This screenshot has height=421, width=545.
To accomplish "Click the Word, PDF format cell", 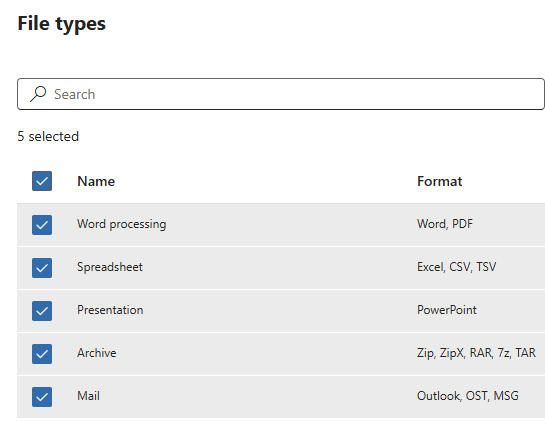I will pyautogui.click(x=445, y=224).
